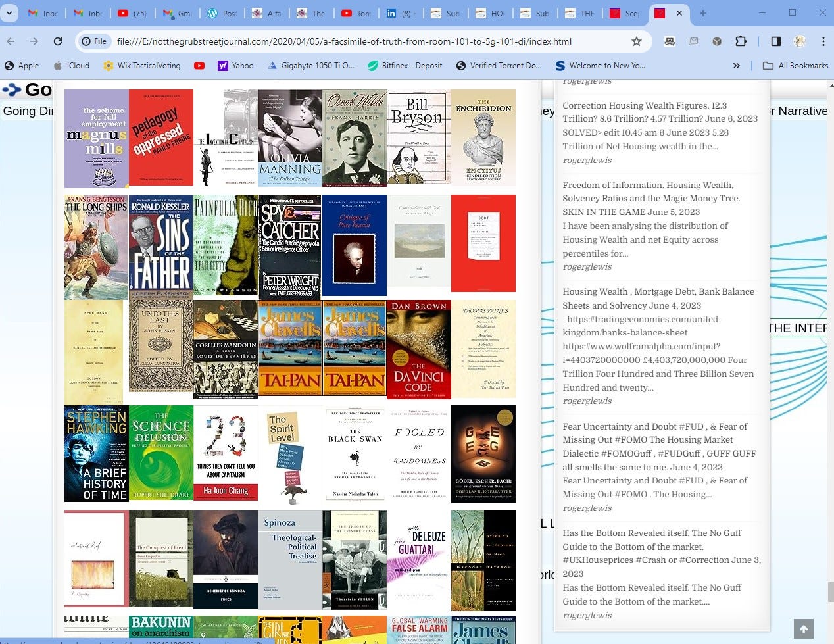Open The Da Vinci Code cover
Screen dimensions: 834x644
419,349
